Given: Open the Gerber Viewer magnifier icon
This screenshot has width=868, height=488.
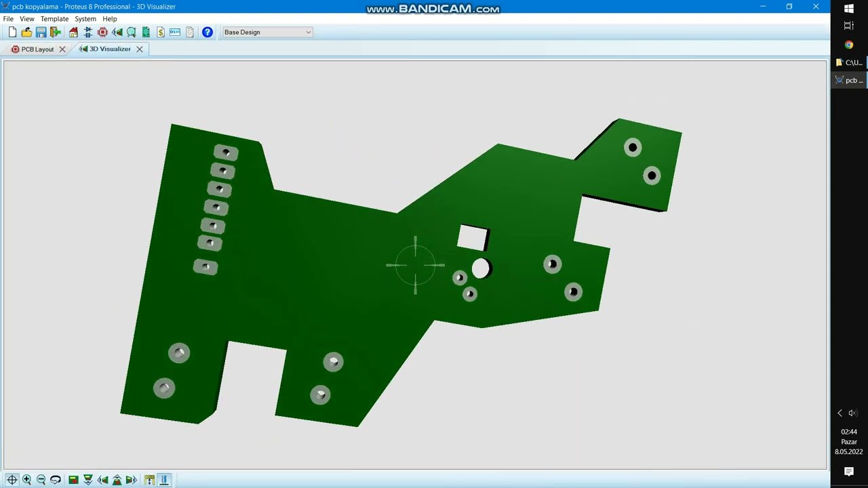Looking at the screenshot, I should click(x=132, y=32).
